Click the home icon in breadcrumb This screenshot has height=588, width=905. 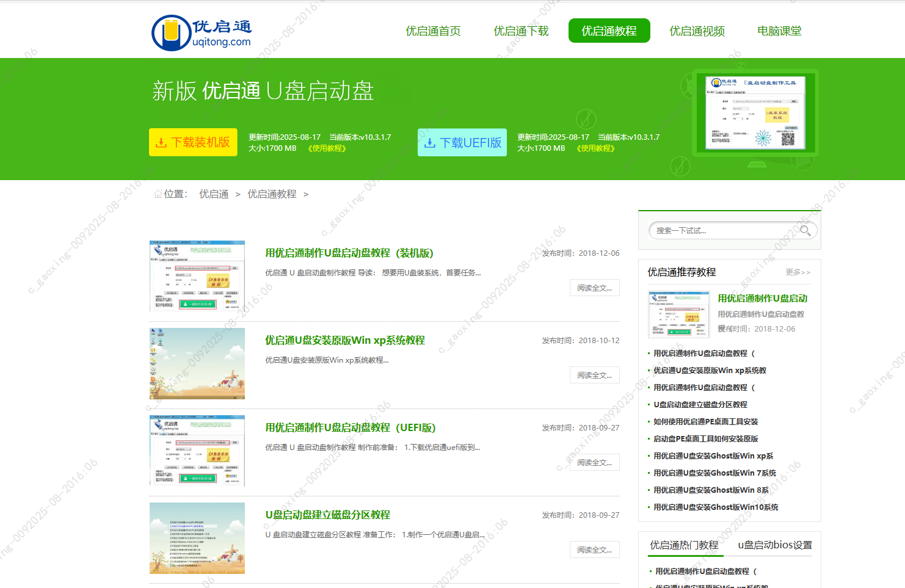tap(158, 194)
